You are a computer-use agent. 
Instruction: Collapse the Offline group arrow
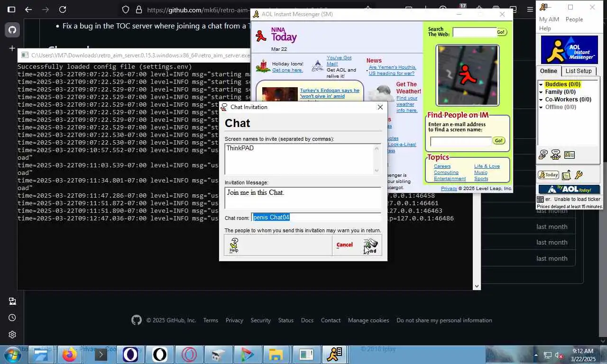541,108
